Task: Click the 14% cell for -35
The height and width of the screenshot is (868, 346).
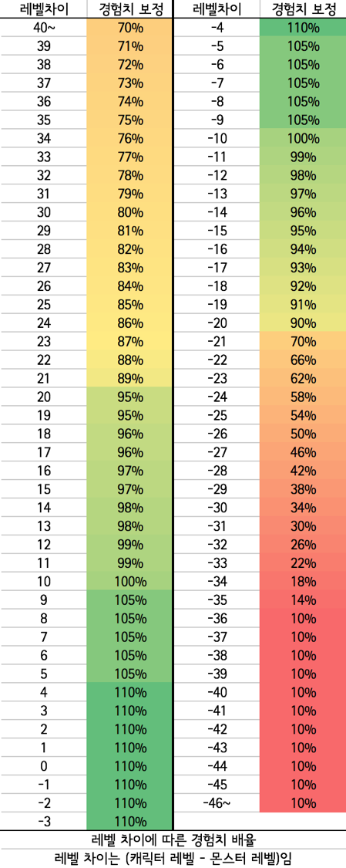Action: click(x=304, y=599)
